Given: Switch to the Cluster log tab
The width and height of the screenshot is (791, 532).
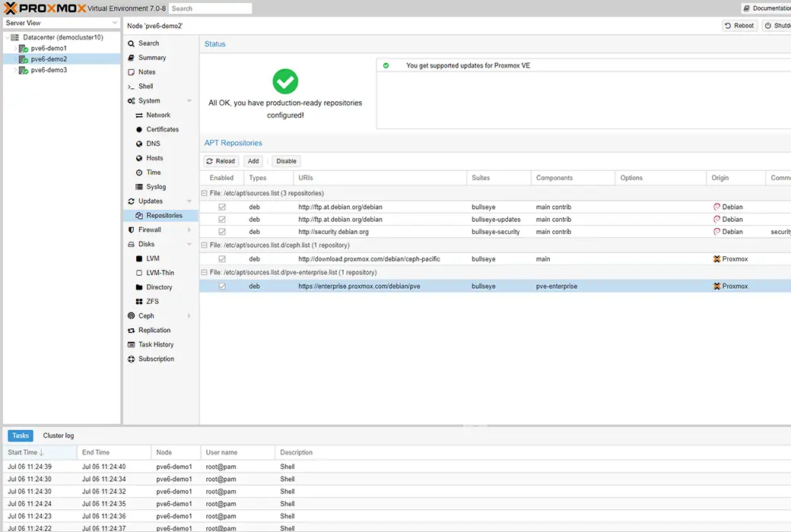Looking at the screenshot, I should tap(59, 435).
